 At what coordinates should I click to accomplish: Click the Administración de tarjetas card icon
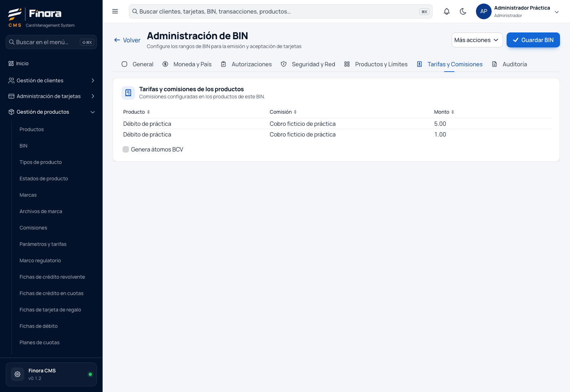[x=11, y=96]
